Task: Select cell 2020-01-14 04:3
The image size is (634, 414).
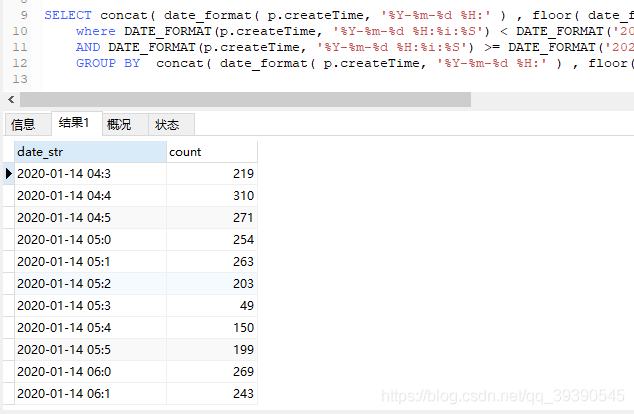Action: click(x=91, y=174)
